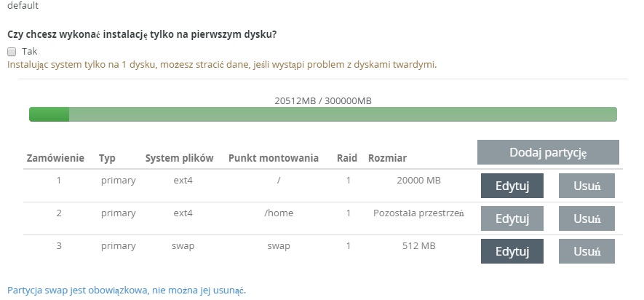Click the swap partition mandatory notice text

click(x=127, y=291)
